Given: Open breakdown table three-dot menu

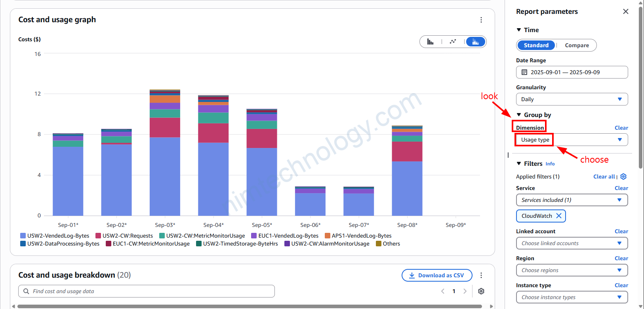Looking at the screenshot, I should pos(481,275).
